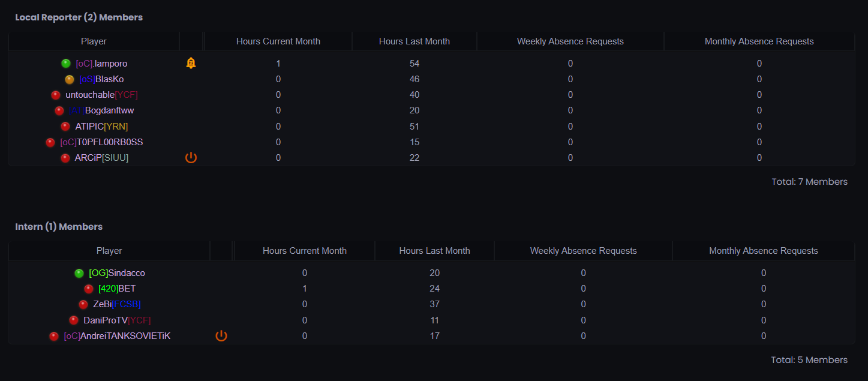This screenshot has height=381, width=868.
Task: Sort Intern table by Weekly Absence Requests
Action: coord(583,251)
